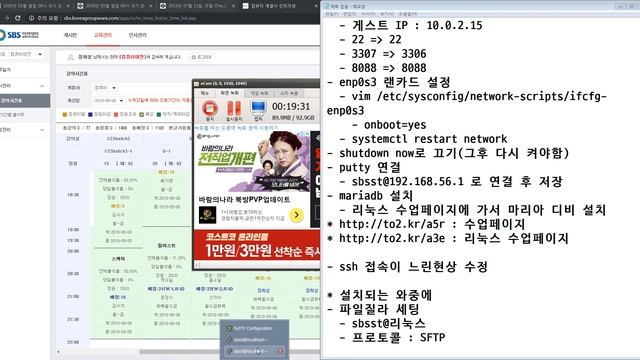Click the red stop recording button in oCam
This screenshot has height=360, width=640.
click(x=210, y=108)
